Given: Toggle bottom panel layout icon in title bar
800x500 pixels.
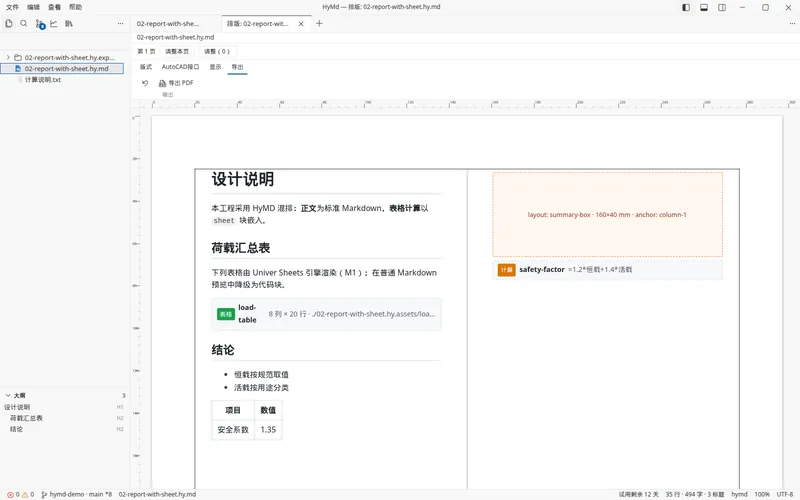Looking at the screenshot, I should click(x=704, y=7).
